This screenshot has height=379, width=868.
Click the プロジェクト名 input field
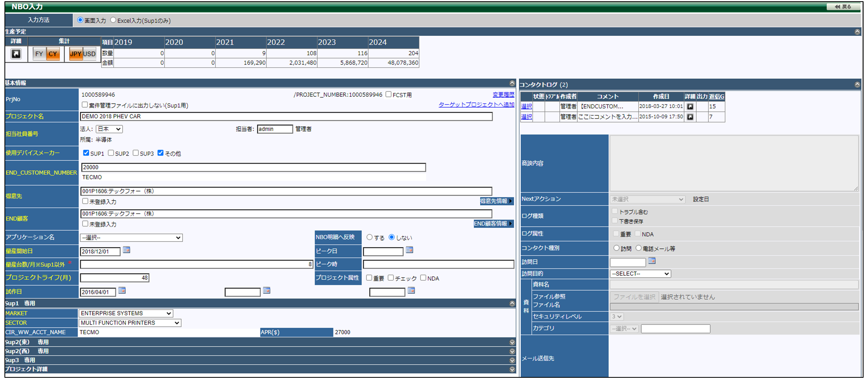[x=286, y=117]
